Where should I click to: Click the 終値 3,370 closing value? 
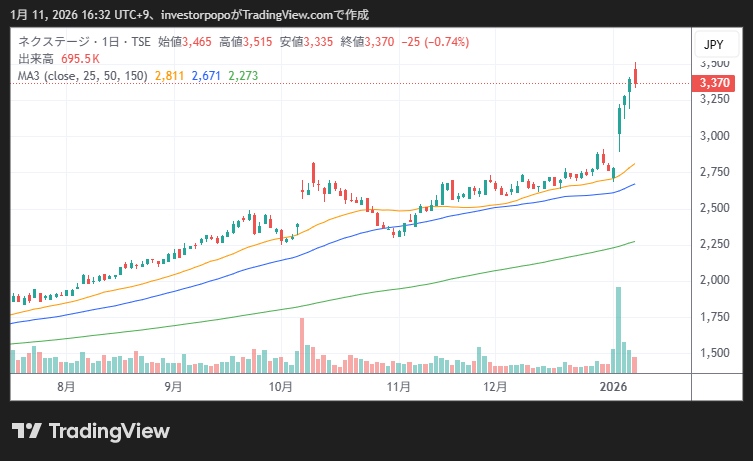pos(378,42)
